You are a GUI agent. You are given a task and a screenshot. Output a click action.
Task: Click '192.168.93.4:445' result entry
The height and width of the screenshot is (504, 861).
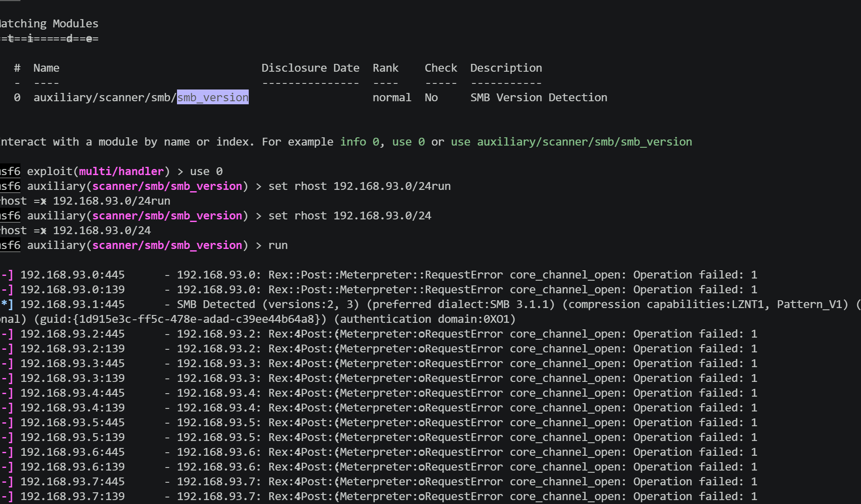coord(73,393)
